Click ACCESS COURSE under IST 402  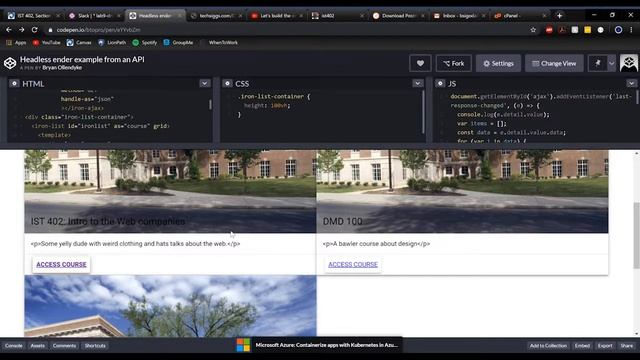pos(61,264)
